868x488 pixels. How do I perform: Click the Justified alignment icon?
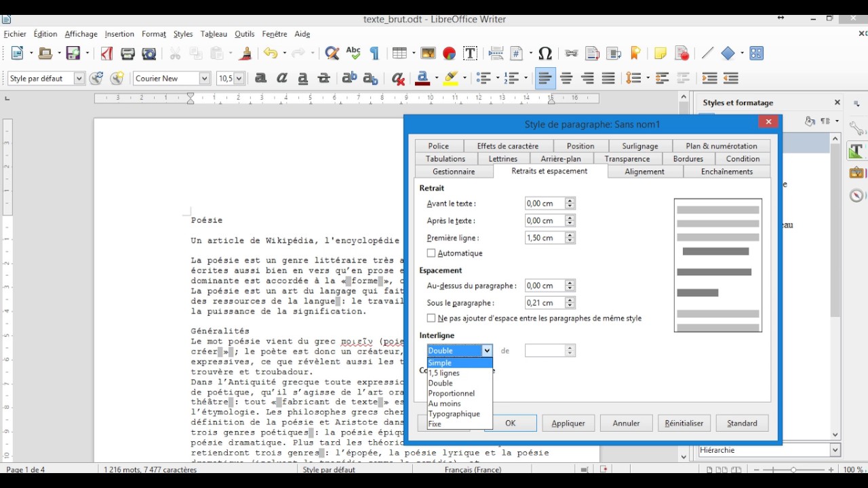point(608,79)
